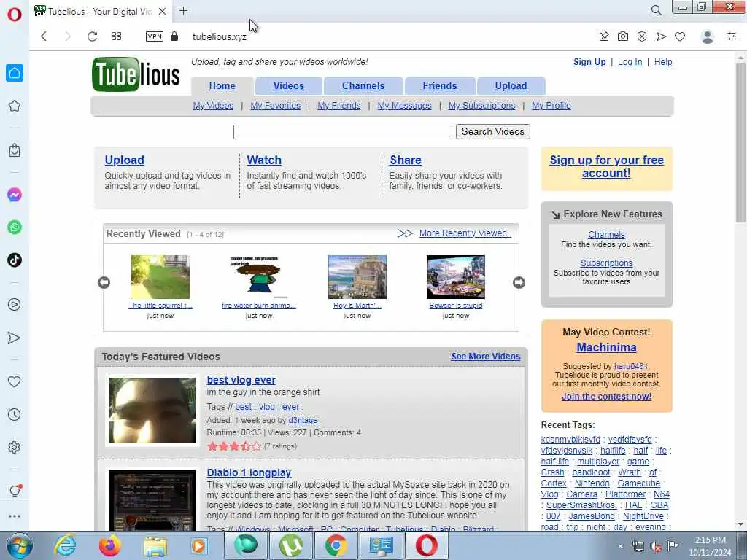Open the shopping bag sidebar icon
This screenshot has height=560, width=747.
point(15,150)
